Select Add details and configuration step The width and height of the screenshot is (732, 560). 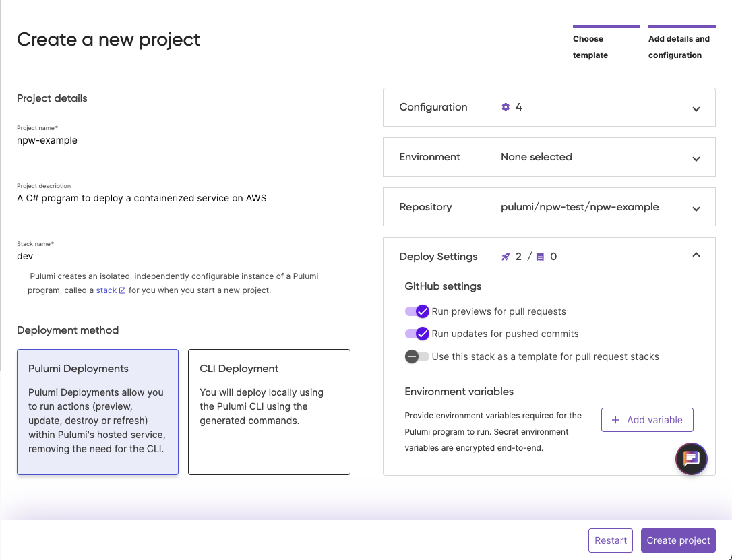coord(679,47)
